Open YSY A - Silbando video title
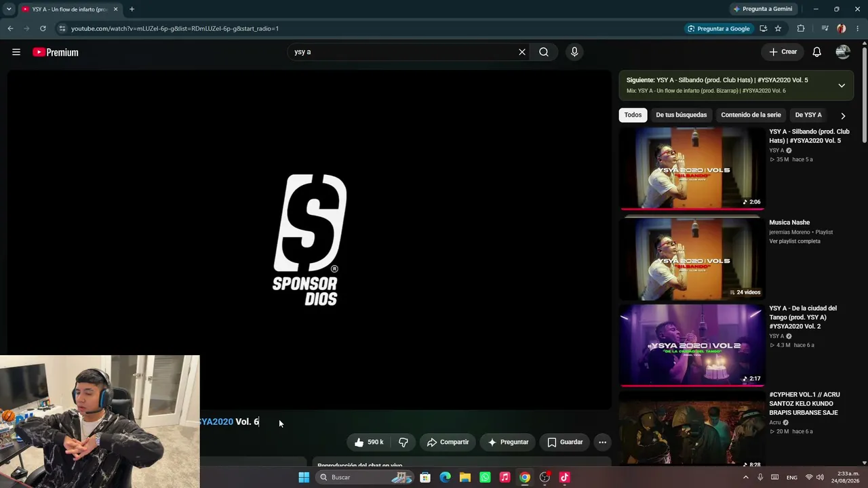This screenshot has height=488, width=868. (809, 136)
